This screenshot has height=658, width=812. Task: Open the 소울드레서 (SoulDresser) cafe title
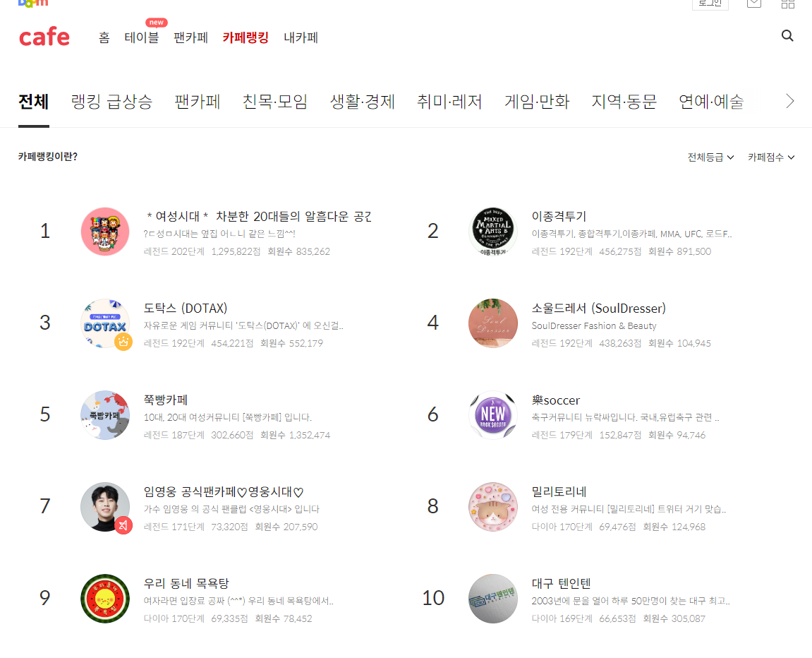coord(599,309)
